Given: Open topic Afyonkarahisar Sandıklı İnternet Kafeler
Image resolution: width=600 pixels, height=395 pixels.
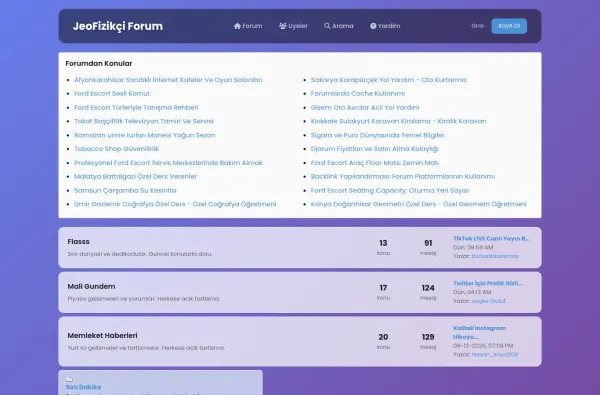Looking at the screenshot, I should tap(168, 80).
